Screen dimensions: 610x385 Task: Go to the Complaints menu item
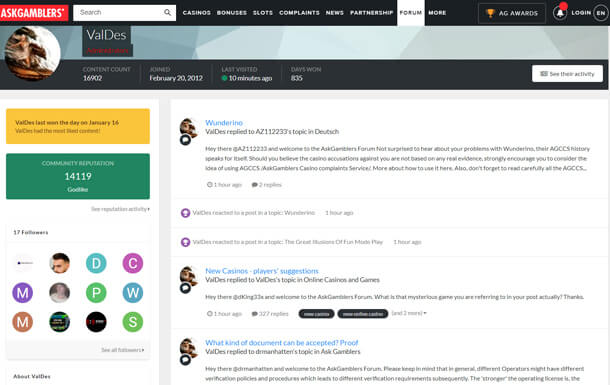299,13
